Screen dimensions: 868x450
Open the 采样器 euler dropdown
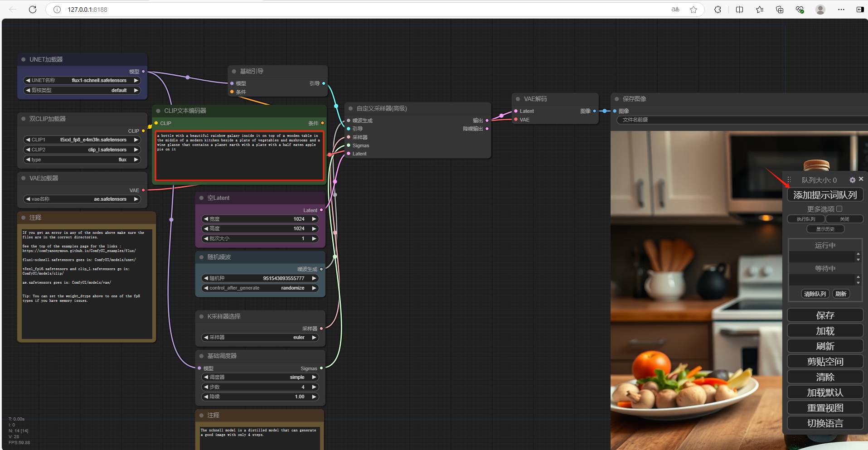tap(260, 337)
